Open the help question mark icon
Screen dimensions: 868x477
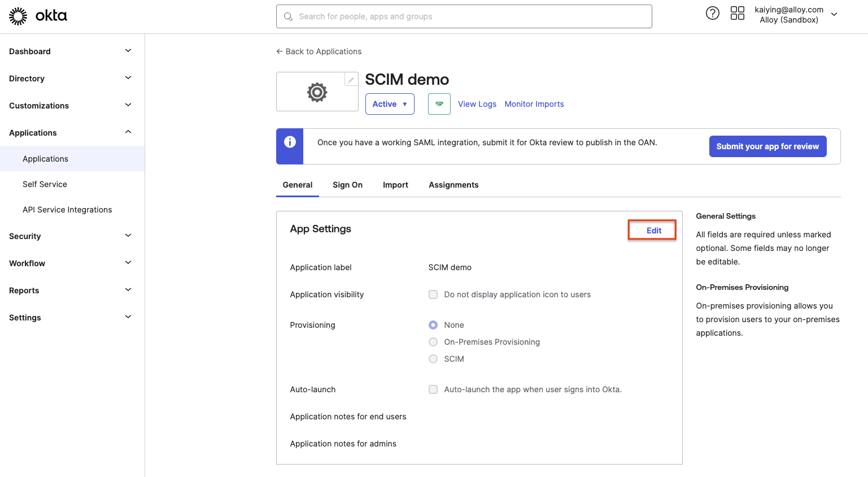(x=713, y=13)
